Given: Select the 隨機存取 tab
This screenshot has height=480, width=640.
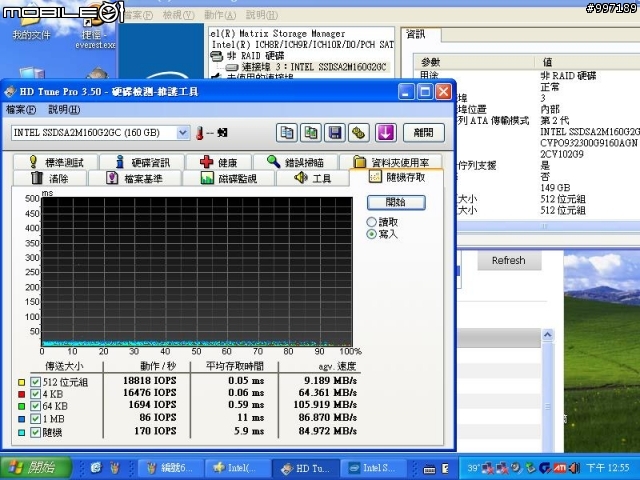Looking at the screenshot, I should [396, 177].
